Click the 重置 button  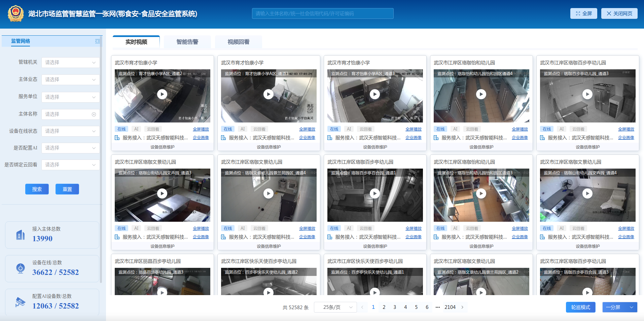67,189
